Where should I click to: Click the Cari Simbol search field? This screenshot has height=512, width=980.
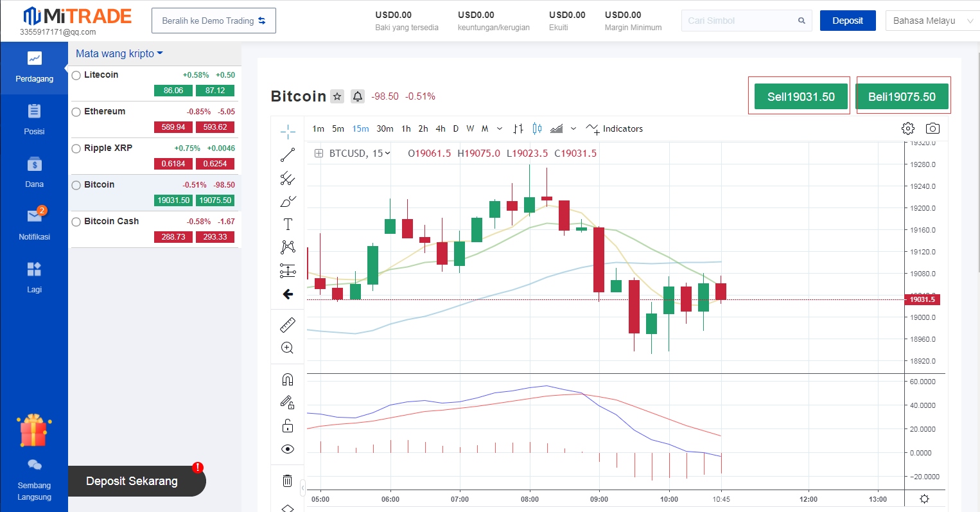point(739,21)
